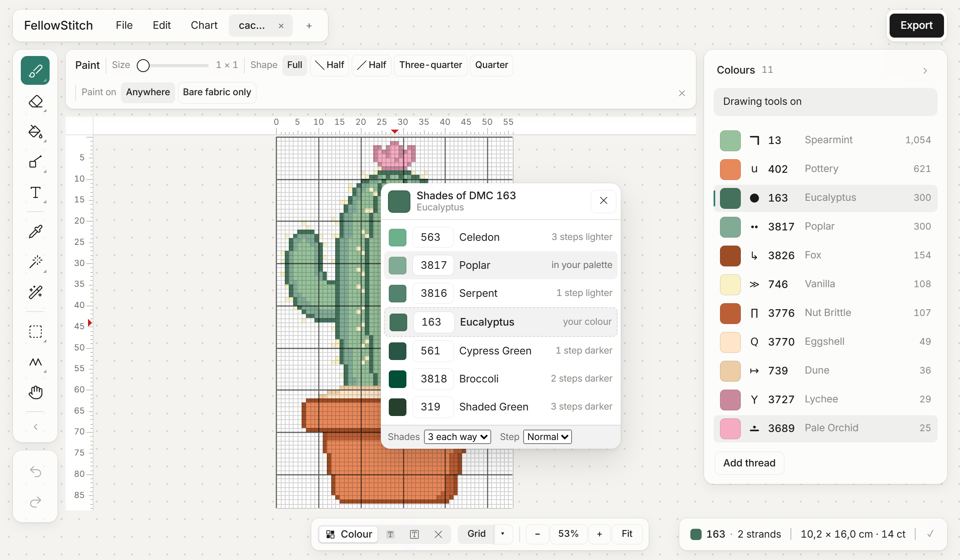Viewport: 960px width, 560px height.
Task: Click the 53% zoom level field
Action: (x=568, y=534)
